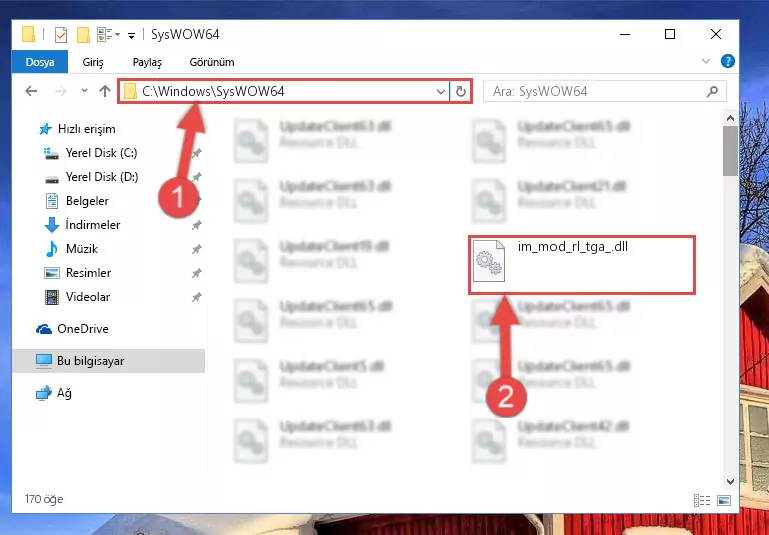Click the im_mod_rl_tga_.dll gear file icon
The image size is (769, 535).
pyautogui.click(x=488, y=260)
